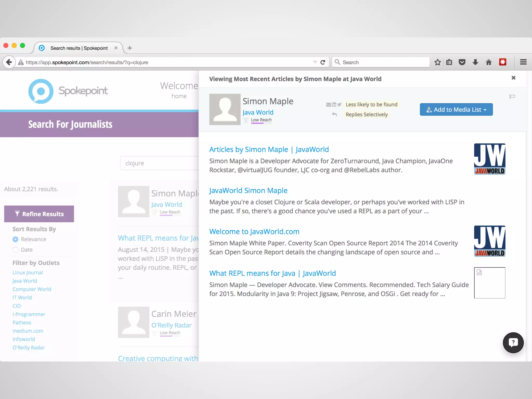Open the Add to Media List dropdown
The width and height of the screenshot is (532, 399).
[x=456, y=110]
